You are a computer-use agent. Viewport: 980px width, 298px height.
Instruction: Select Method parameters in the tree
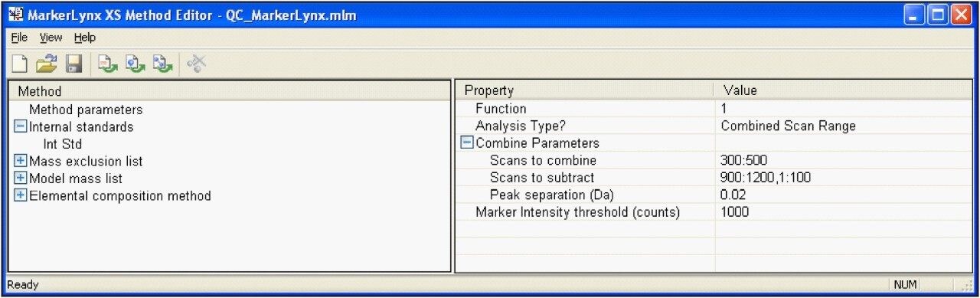[x=86, y=110]
